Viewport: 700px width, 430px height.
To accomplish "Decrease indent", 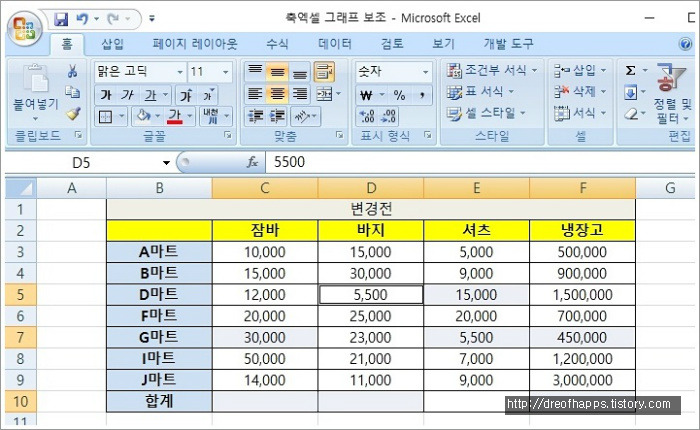I will (255, 116).
